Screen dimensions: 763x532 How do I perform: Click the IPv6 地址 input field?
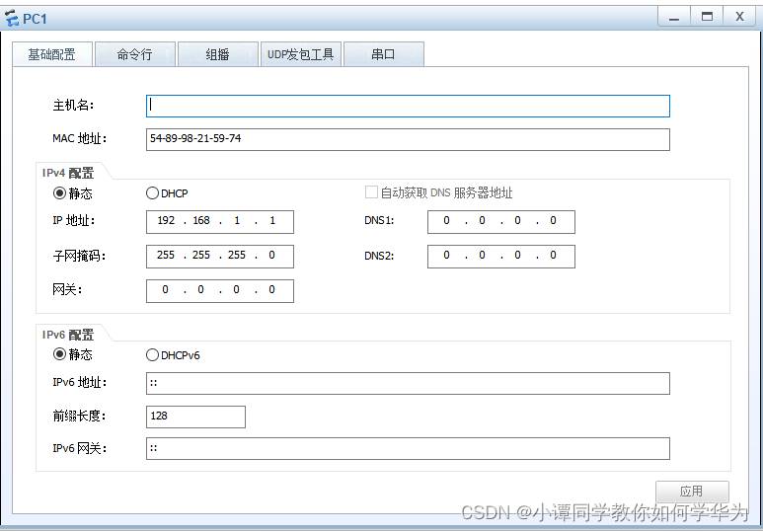(x=408, y=383)
